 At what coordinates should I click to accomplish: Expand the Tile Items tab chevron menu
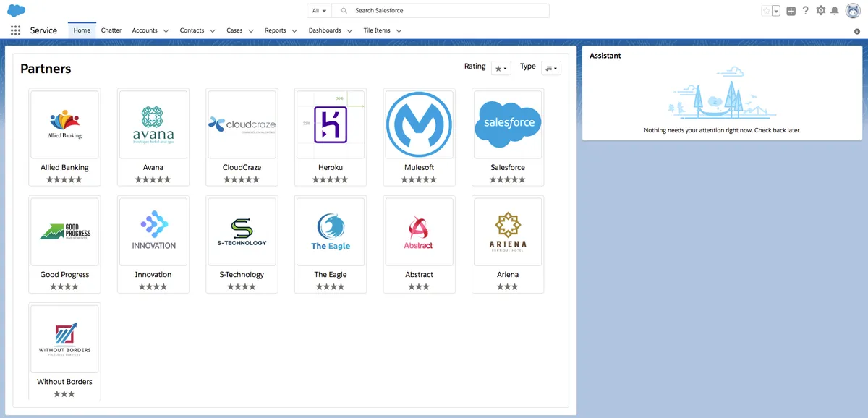pyautogui.click(x=399, y=31)
